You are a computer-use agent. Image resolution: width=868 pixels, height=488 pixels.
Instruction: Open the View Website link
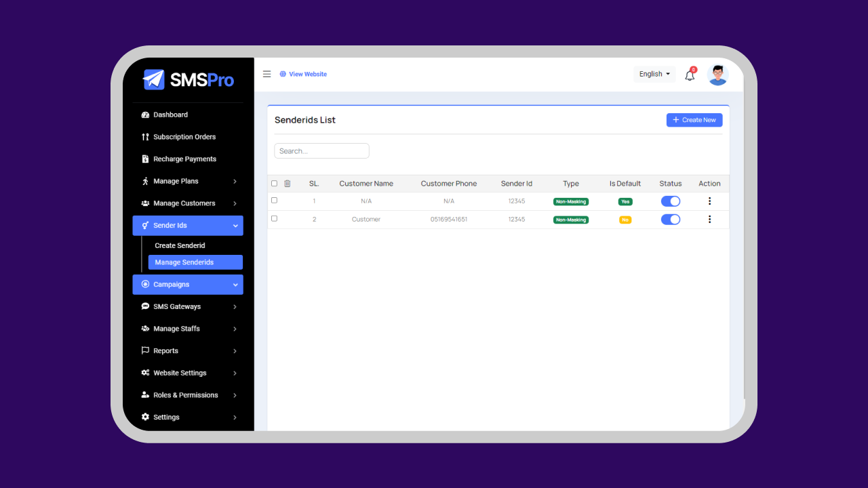[303, 74]
